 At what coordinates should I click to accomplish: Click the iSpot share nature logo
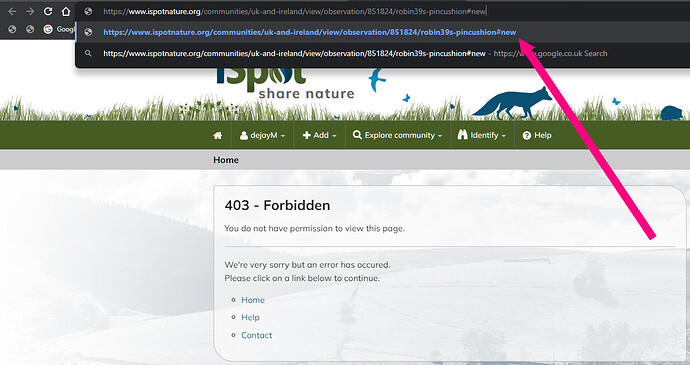(285, 82)
